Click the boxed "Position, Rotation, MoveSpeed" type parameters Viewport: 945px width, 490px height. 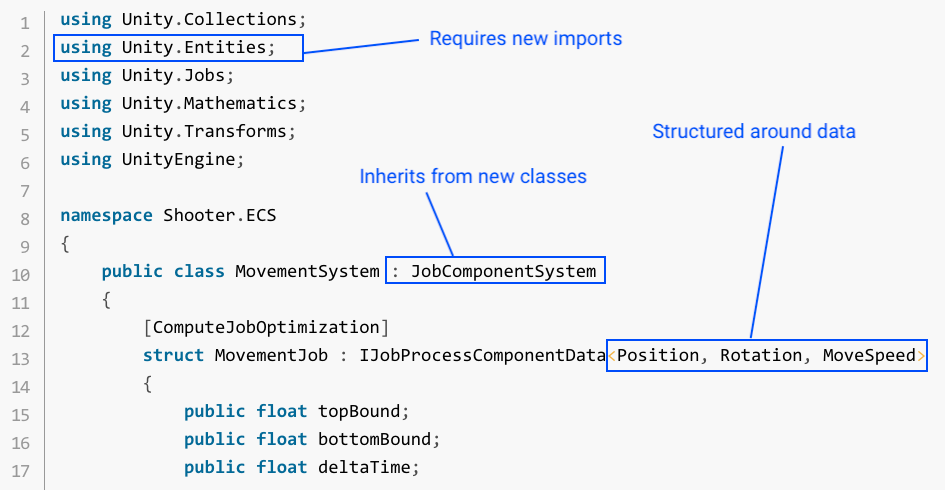tap(767, 355)
